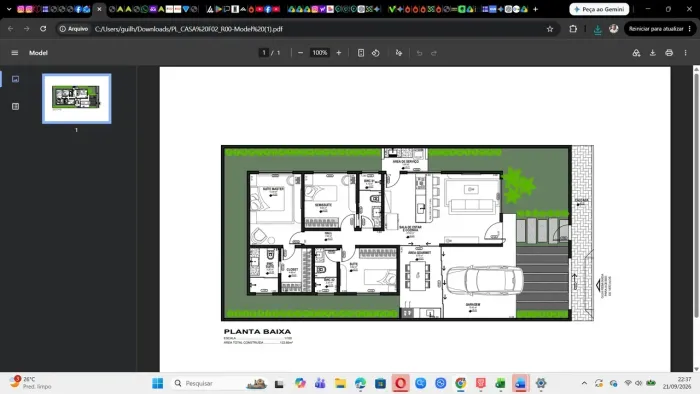Image resolution: width=700 pixels, height=394 pixels.
Task: Click the undo annotation icon
Action: click(x=419, y=53)
